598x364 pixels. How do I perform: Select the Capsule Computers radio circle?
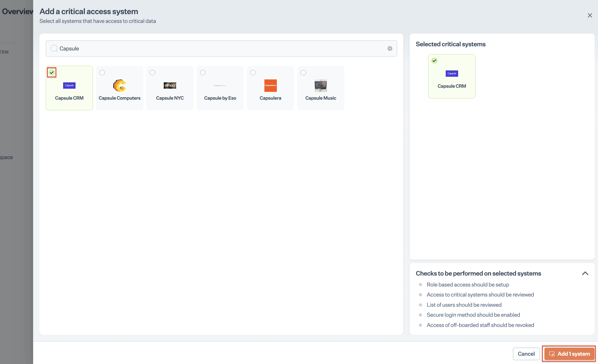(102, 73)
